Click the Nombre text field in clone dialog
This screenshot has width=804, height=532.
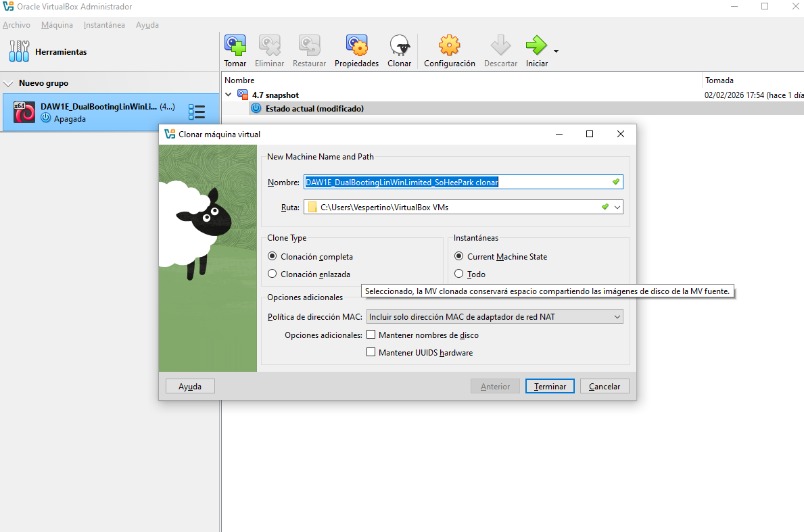tap(463, 182)
